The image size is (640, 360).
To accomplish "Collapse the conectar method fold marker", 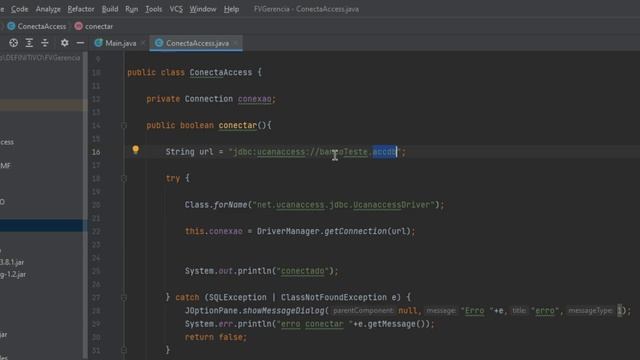I will coord(124,125).
